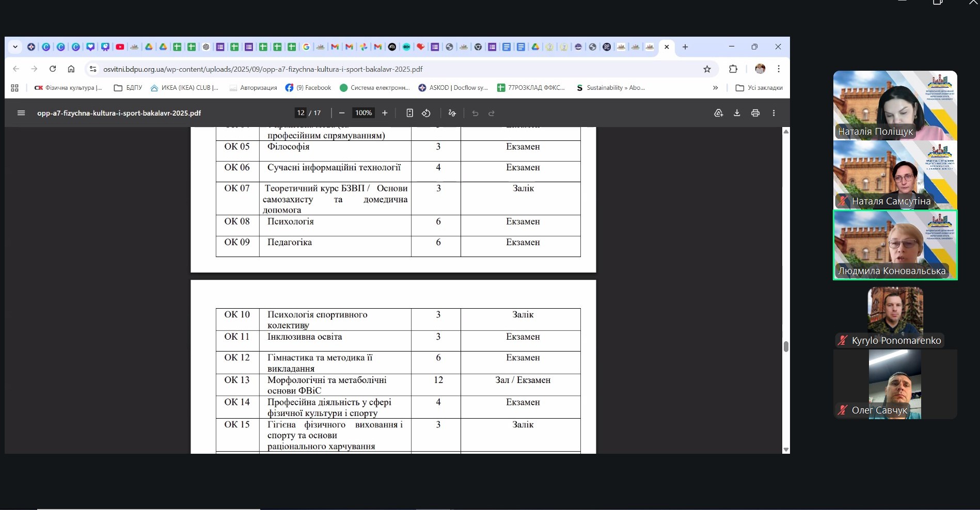This screenshot has width=980, height=510.
Task: Zoom in on the PDF
Action: [x=385, y=113]
